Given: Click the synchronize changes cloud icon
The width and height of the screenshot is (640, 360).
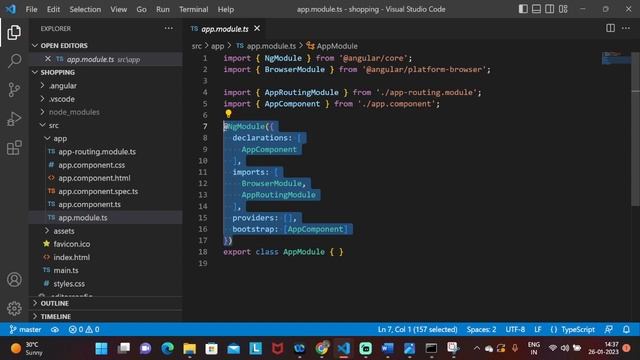Looking at the screenshot, I should (55, 329).
